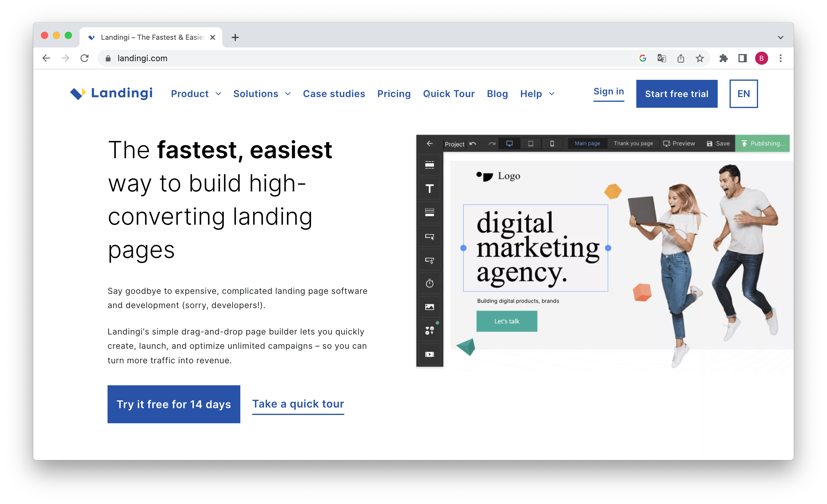
Task: Click the Google icon in address bar
Action: point(643,58)
